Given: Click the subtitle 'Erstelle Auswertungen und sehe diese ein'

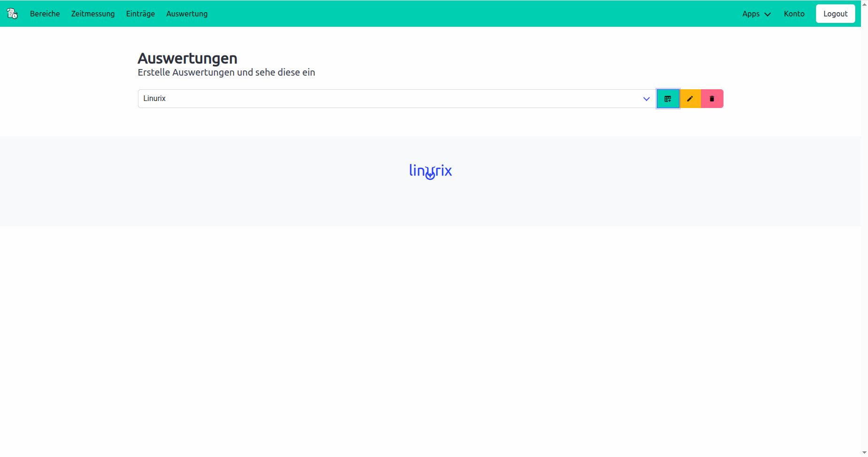Looking at the screenshot, I should point(226,72).
